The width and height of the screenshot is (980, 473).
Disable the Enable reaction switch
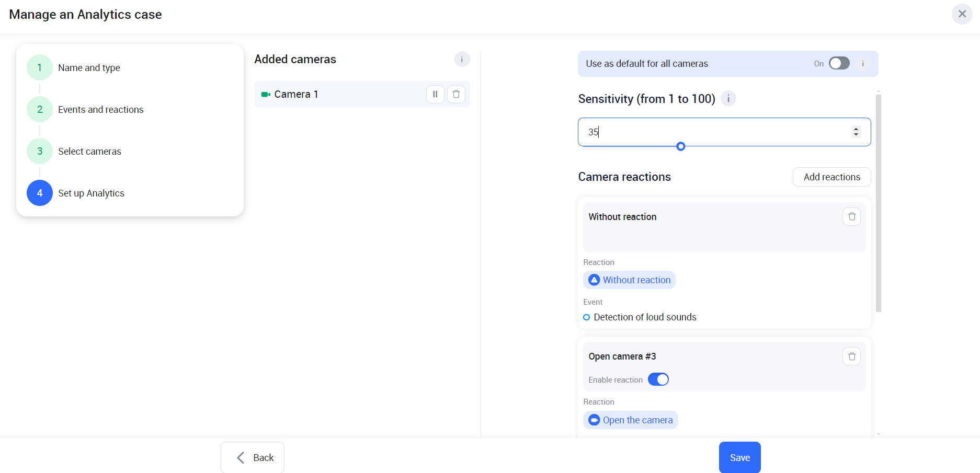(x=658, y=379)
